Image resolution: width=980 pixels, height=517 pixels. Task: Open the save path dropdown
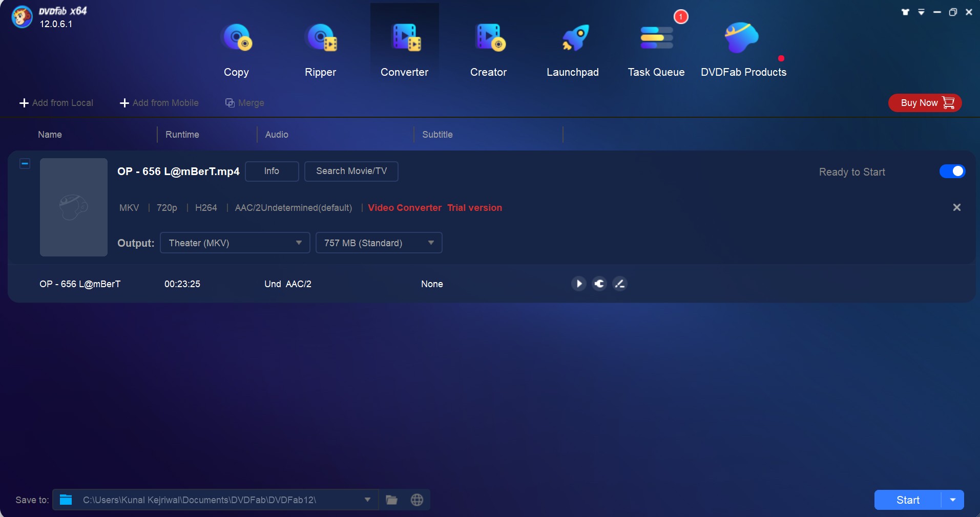(367, 500)
